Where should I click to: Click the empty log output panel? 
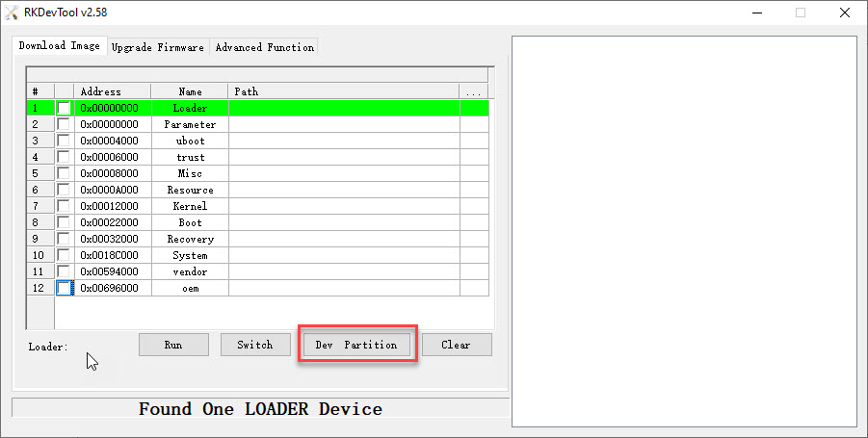pos(684,231)
